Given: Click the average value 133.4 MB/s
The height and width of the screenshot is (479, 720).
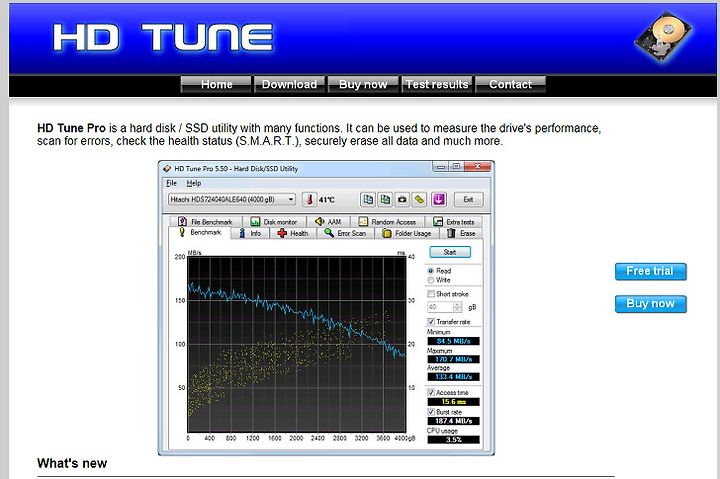Looking at the screenshot, I should [x=453, y=377].
